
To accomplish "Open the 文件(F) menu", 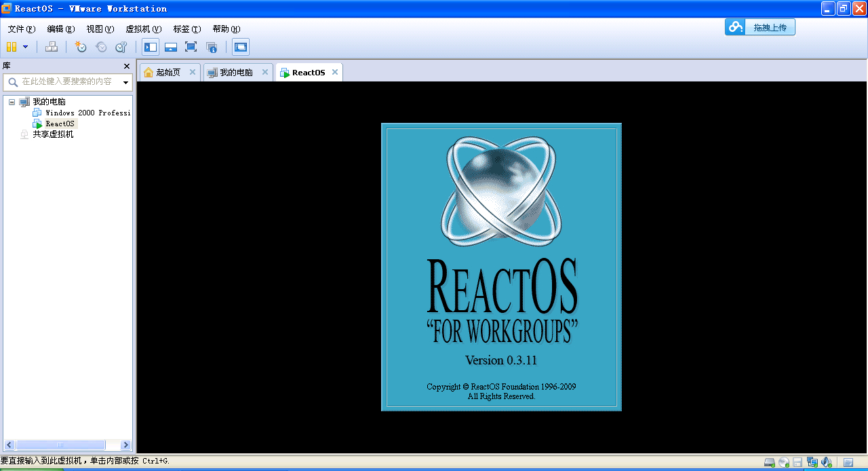I will click(x=21, y=29).
